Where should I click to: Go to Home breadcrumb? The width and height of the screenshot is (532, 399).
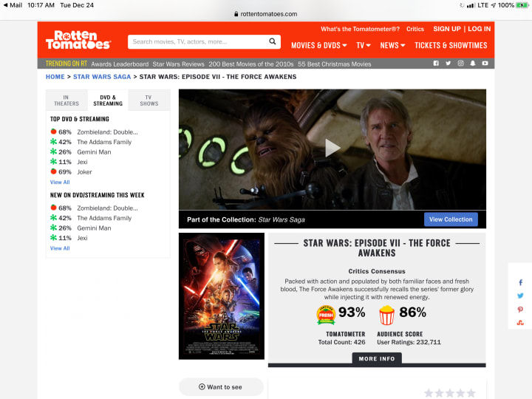click(55, 77)
